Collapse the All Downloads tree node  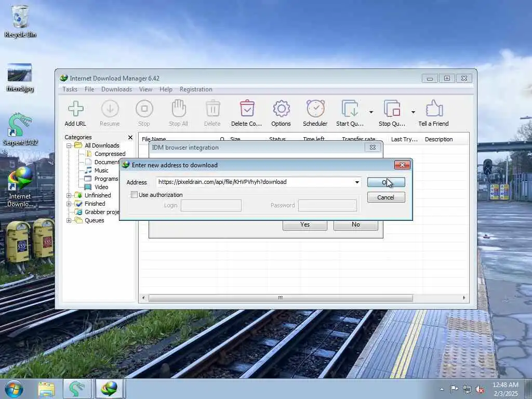(69, 145)
